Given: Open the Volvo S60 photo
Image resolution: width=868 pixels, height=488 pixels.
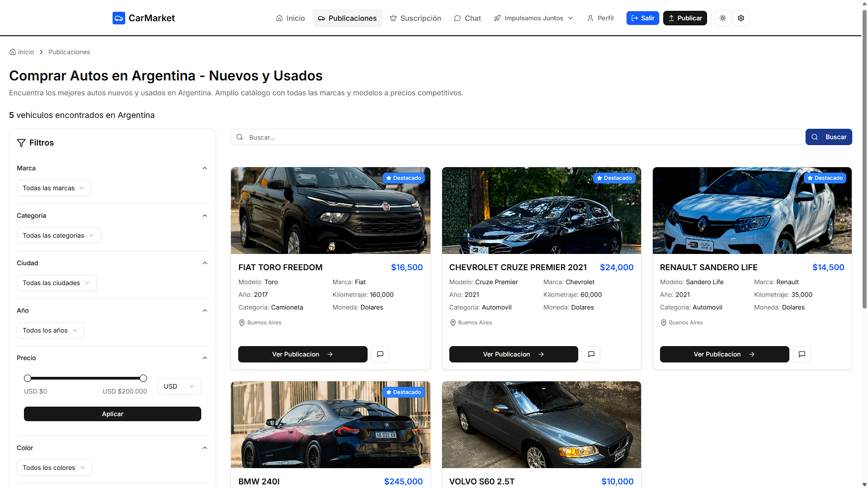Looking at the screenshot, I should (x=541, y=425).
